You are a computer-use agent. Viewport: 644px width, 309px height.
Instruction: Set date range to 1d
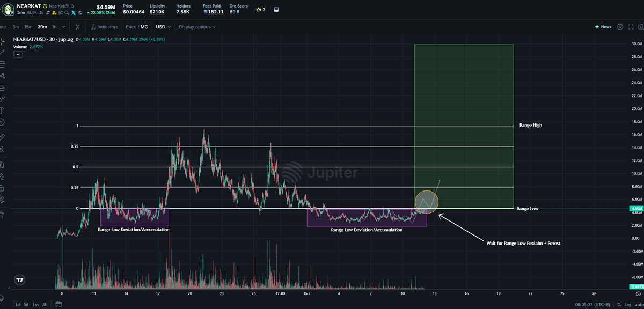coord(18,304)
